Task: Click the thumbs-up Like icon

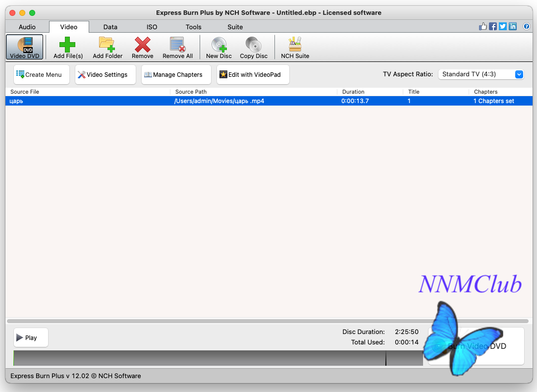Action: 483,26
